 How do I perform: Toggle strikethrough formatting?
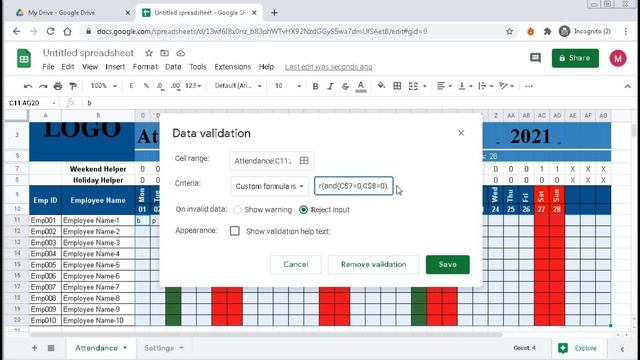pos(345,86)
